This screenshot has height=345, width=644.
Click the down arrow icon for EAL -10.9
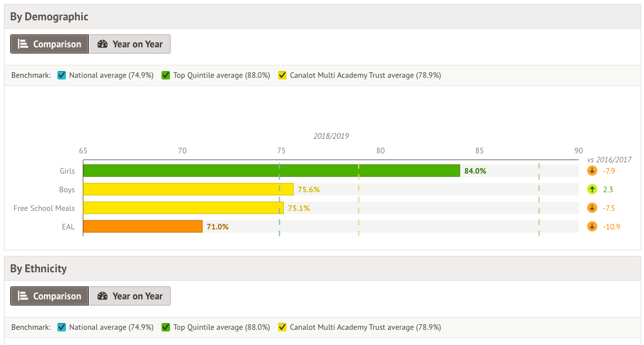(x=592, y=227)
